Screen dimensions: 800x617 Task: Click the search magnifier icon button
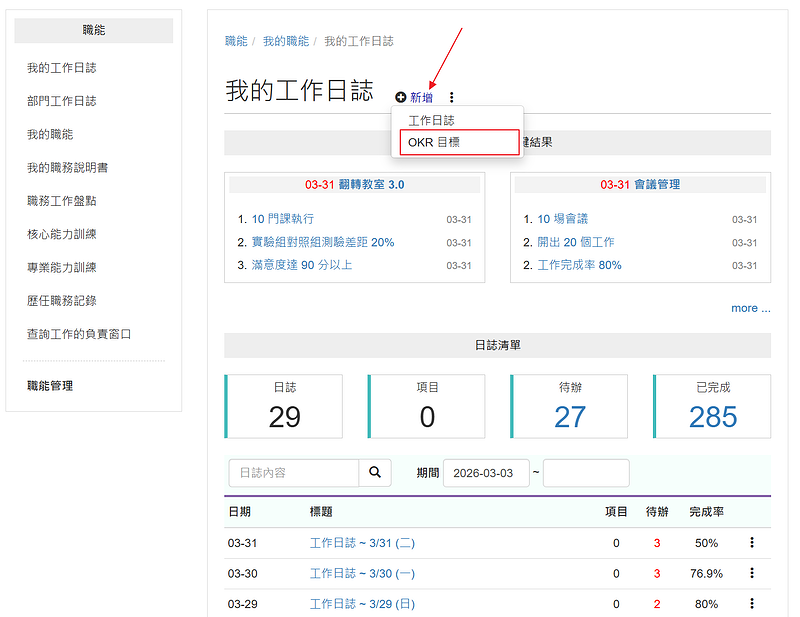(x=375, y=473)
